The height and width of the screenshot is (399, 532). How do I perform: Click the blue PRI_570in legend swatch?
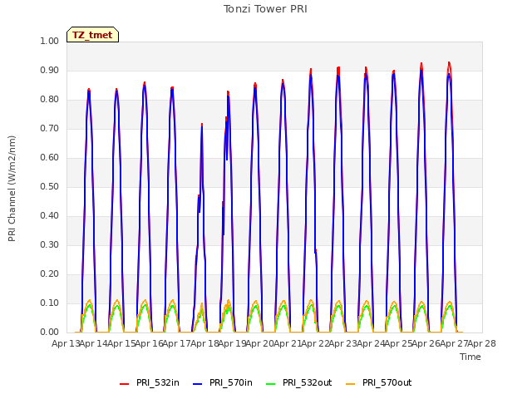pos(198,384)
